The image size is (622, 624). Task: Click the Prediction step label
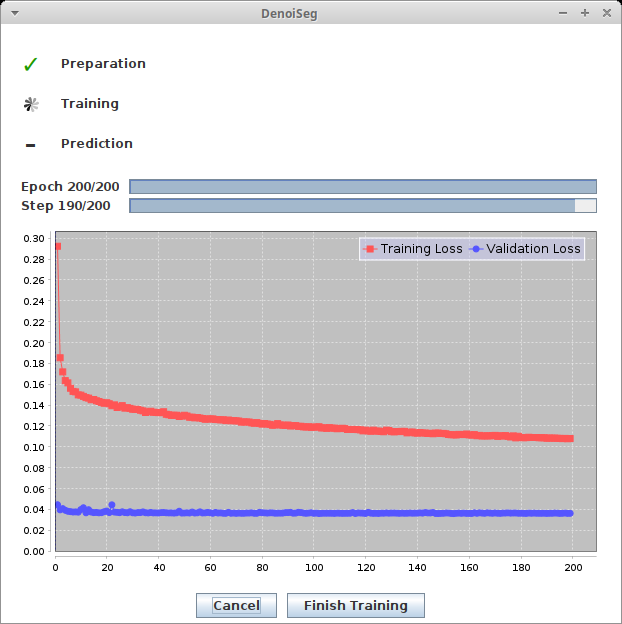tap(97, 144)
